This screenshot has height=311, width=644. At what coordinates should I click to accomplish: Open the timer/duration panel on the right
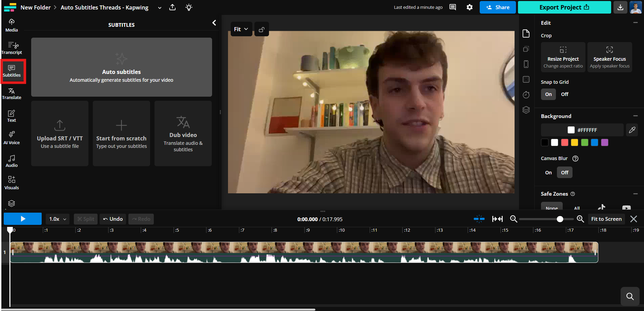[x=526, y=95]
